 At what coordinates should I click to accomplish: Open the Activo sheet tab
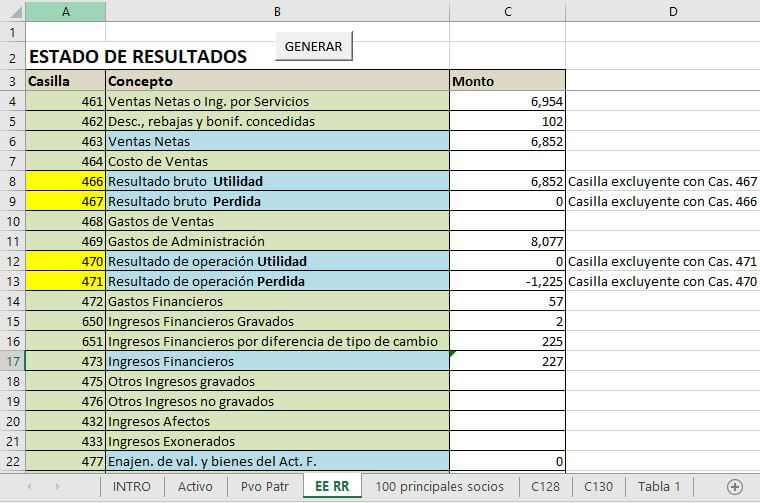(x=195, y=487)
